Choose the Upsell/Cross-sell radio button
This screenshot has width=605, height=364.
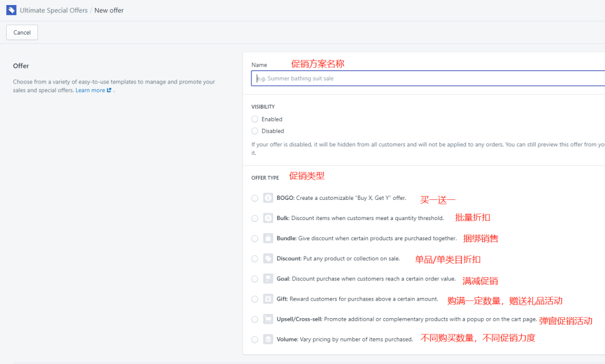tap(255, 319)
